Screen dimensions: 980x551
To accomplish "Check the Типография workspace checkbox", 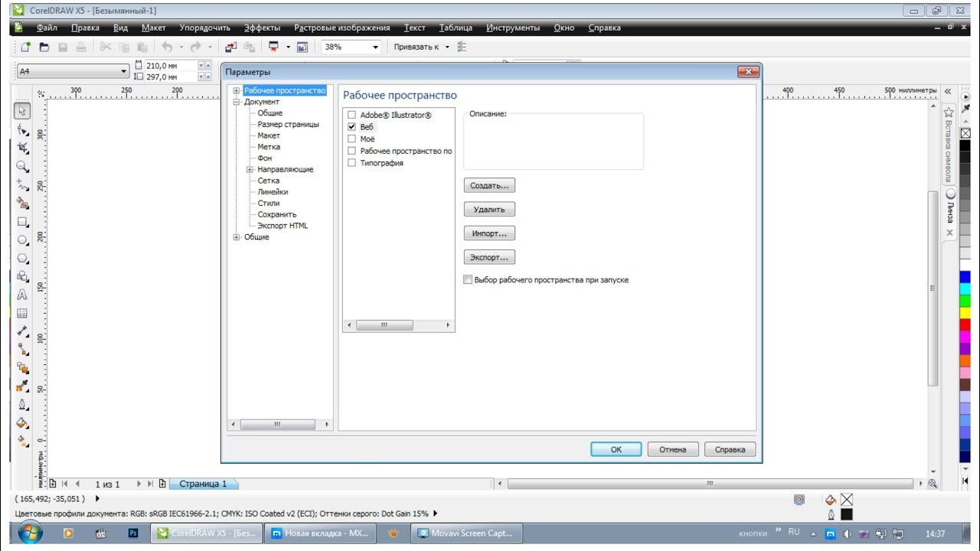I will (352, 163).
